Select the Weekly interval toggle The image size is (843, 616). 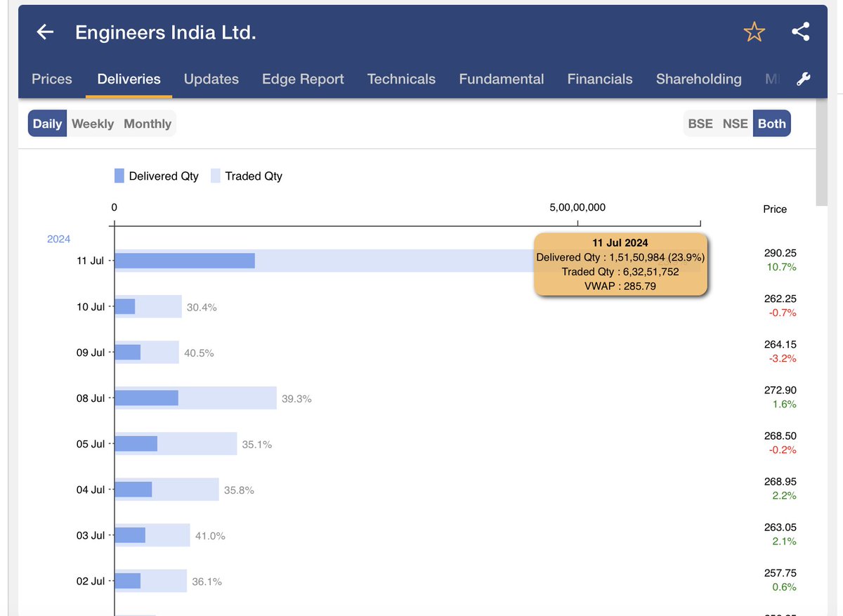93,124
